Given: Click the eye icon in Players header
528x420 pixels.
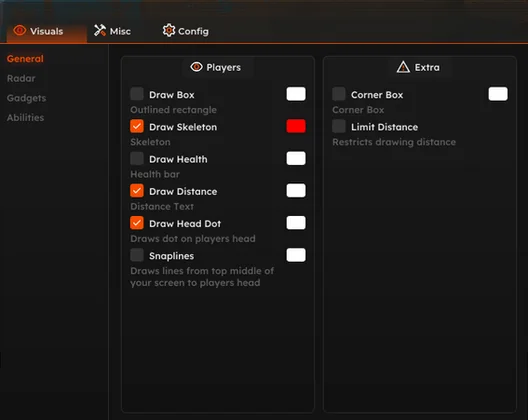Looking at the screenshot, I should coord(196,67).
